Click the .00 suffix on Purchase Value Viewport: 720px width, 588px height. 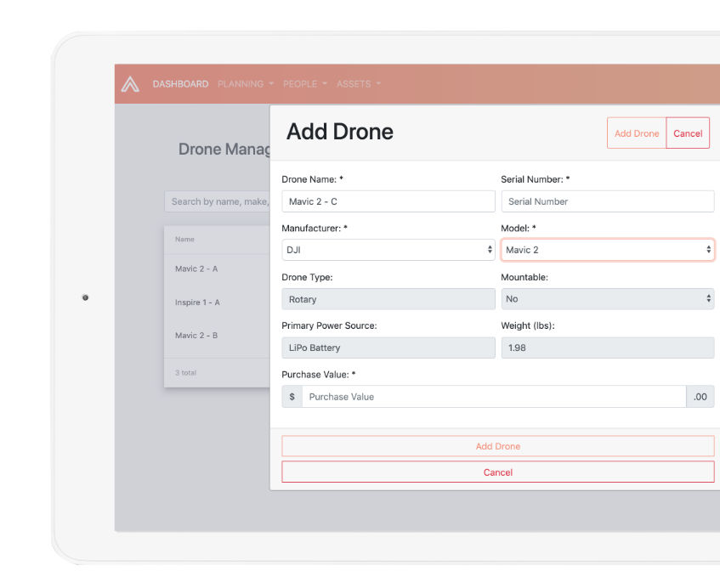tap(700, 397)
